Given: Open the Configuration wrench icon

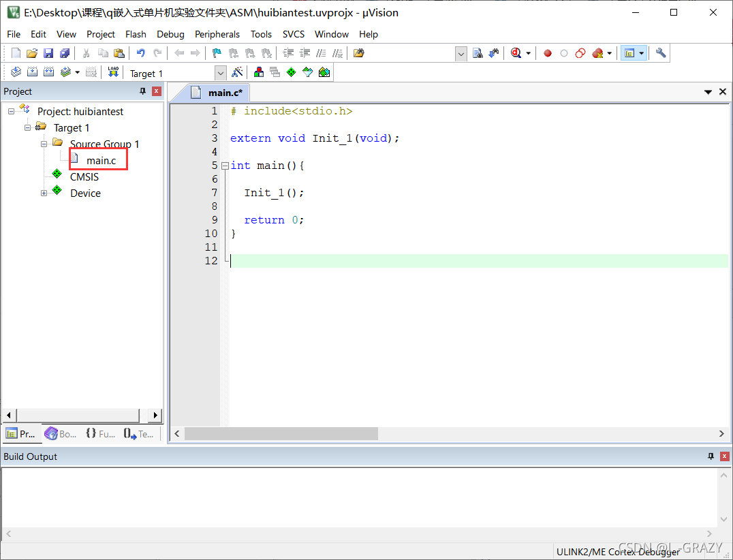Looking at the screenshot, I should point(661,53).
